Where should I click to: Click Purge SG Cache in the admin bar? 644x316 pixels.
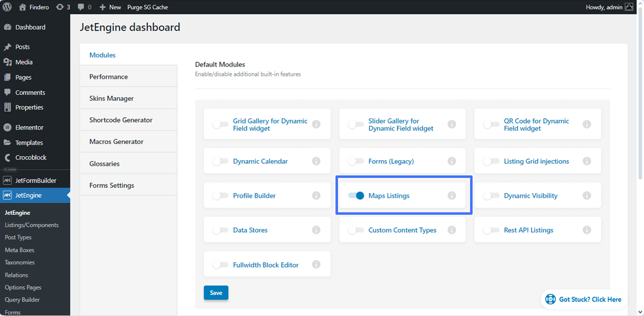pos(148,7)
